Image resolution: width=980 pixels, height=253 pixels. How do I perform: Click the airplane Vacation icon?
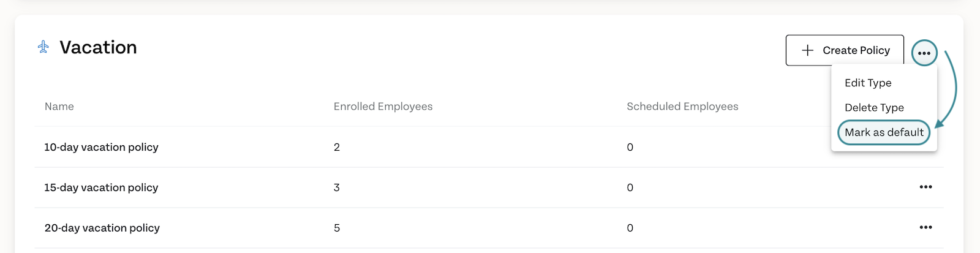click(x=43, y=47)
